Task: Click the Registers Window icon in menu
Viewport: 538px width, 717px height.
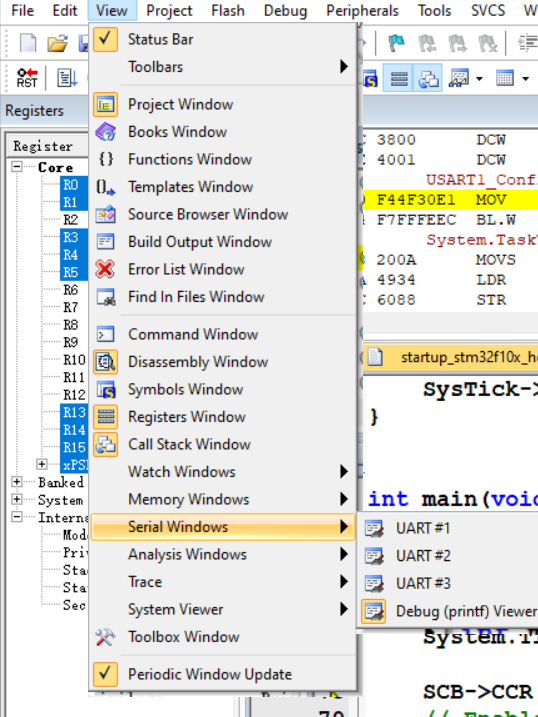Action: click(x=106, y=417)
